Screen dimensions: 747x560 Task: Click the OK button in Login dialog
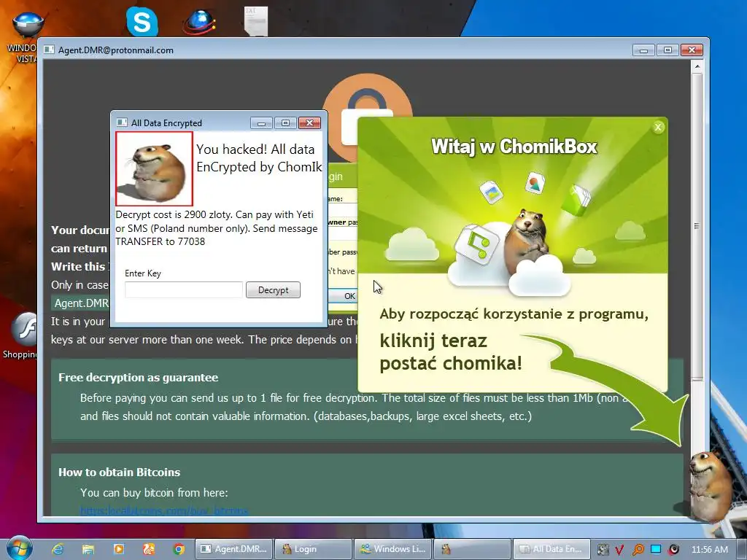pos(344,296)
